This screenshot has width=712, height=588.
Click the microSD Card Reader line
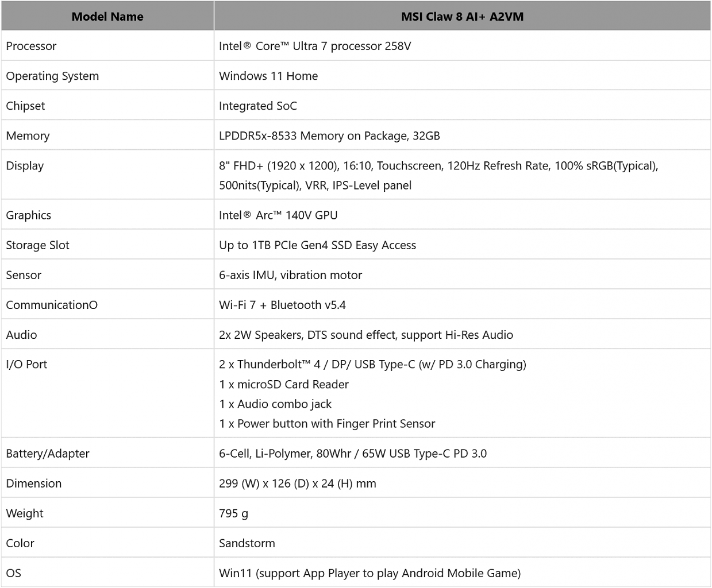284,384
